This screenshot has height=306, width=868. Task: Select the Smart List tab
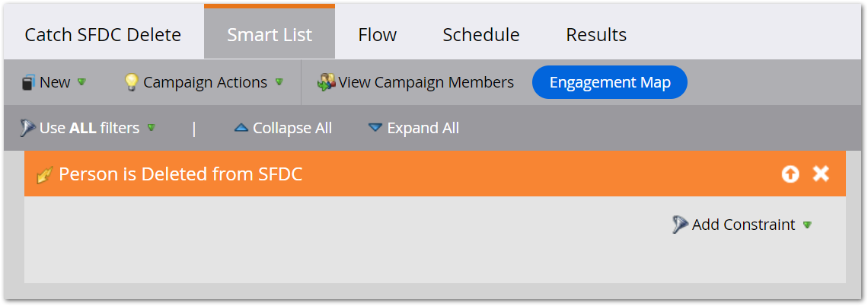tap(270, 35)
